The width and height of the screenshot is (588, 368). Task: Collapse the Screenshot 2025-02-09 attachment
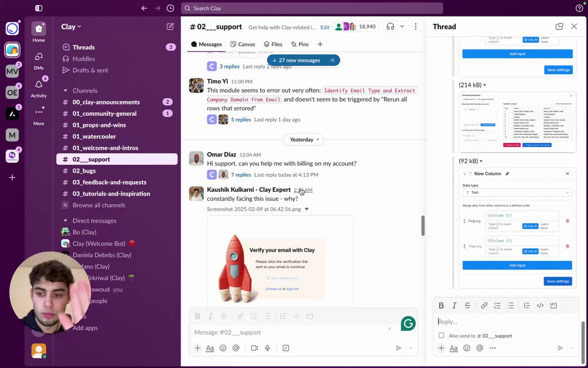(x=307, y=209)
